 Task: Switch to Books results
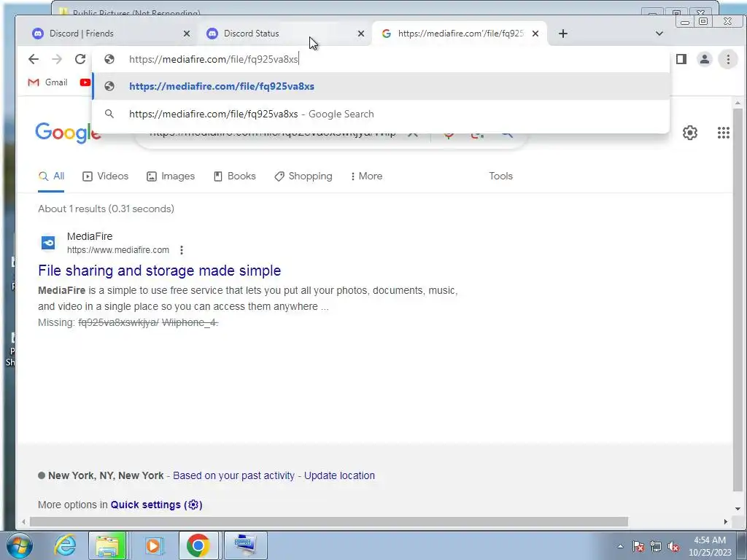pos(234,176)
